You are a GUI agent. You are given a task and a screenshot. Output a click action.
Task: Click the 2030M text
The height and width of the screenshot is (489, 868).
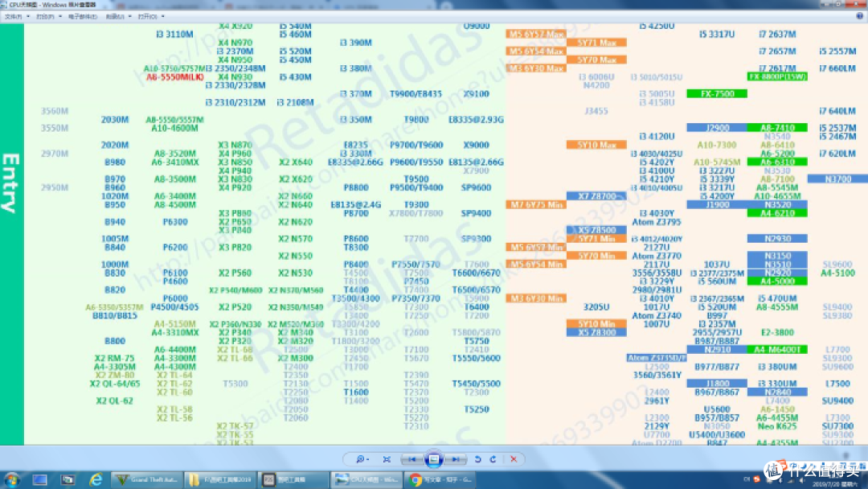click(115, 120)
